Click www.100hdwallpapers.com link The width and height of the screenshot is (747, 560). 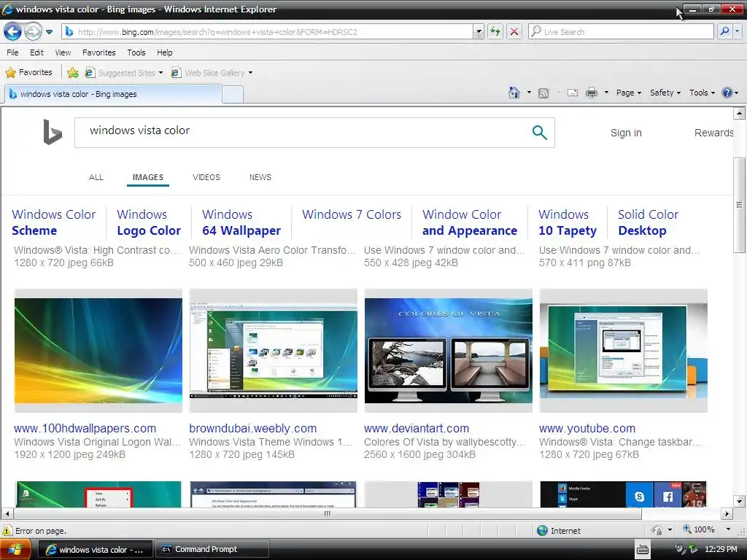[85, 428]
